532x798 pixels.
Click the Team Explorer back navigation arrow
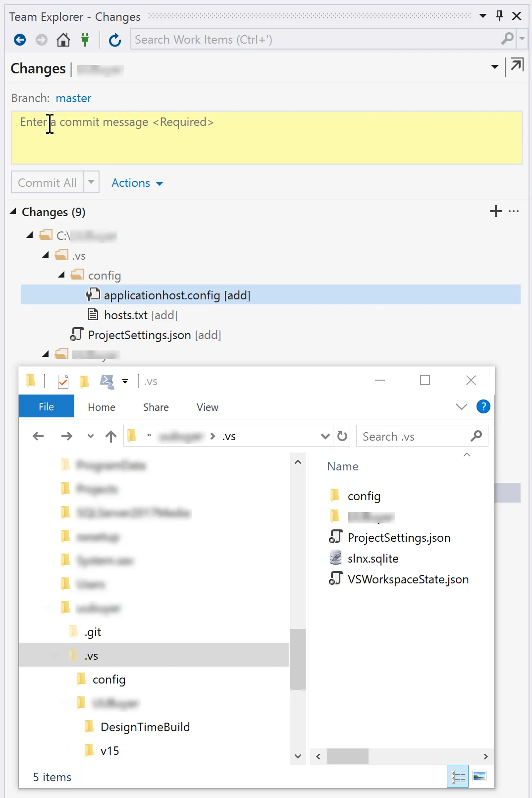[20, 40]
